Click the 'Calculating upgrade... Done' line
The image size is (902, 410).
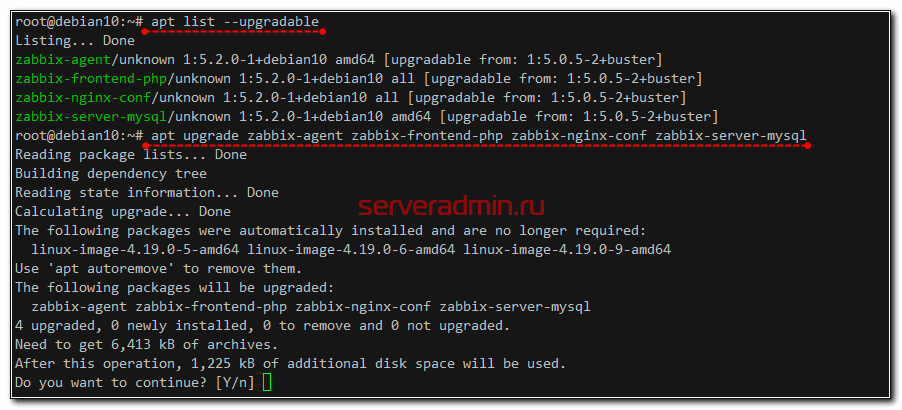(x=123, y=212)
